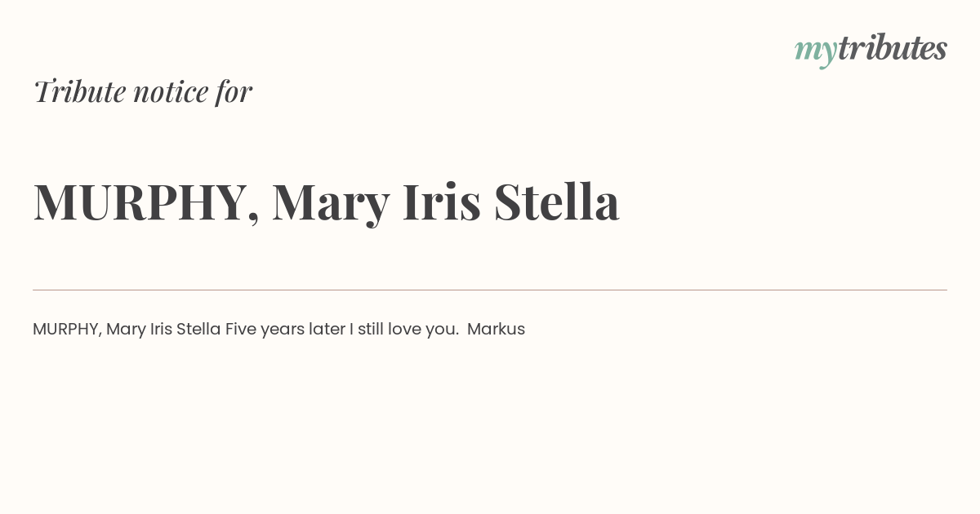The height and width of the screenshot is (514, 980).
Task: Click "Mary Iris Stella" in the body message
Action: coord(163,330)
